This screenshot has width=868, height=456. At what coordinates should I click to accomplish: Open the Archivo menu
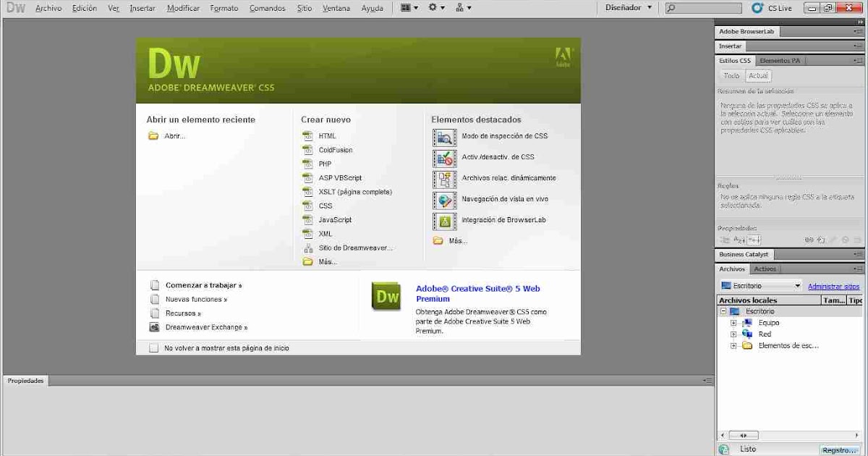(x=48, y=8)
